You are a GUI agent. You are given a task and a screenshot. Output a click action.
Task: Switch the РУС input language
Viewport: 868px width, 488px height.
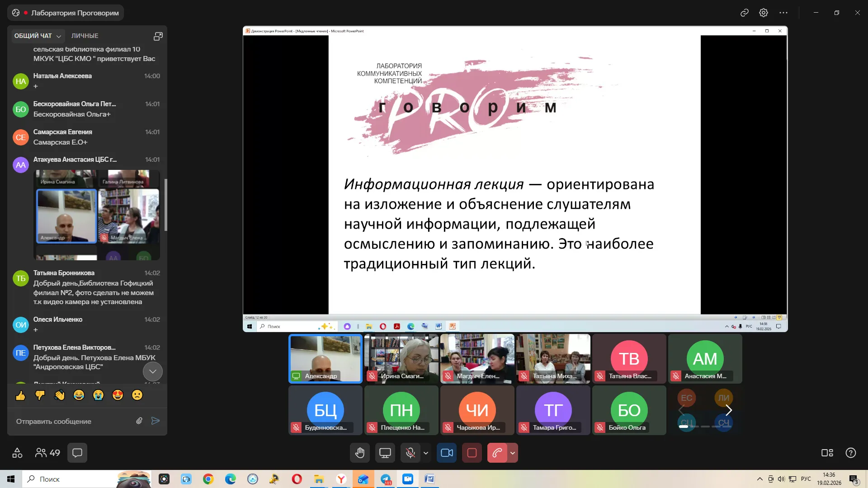[806, 479]
